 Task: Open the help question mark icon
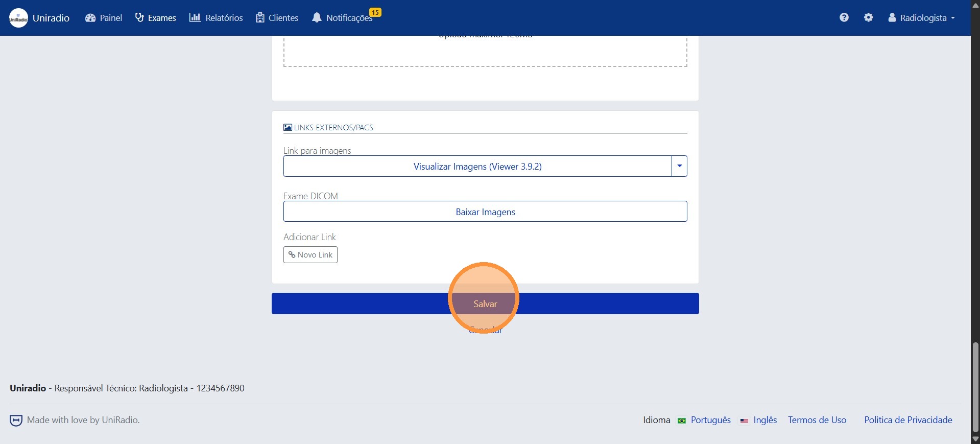pyautogui.click(x=844, y=17)
